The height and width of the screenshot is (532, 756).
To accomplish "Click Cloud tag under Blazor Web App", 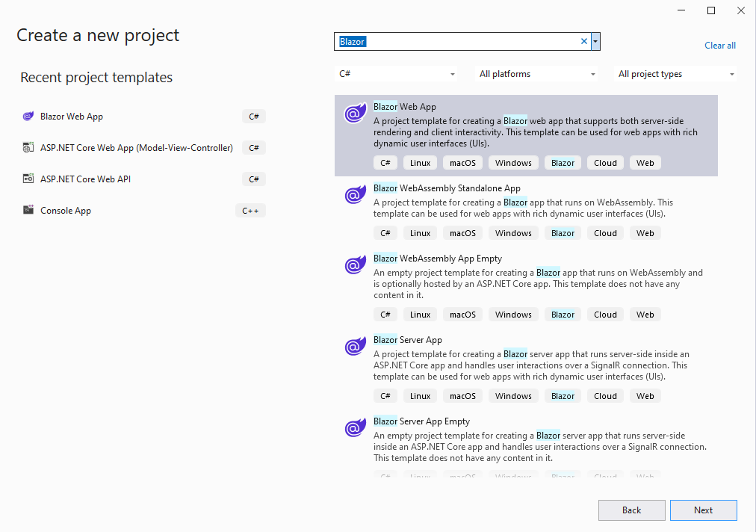I will tap(605, 163).
